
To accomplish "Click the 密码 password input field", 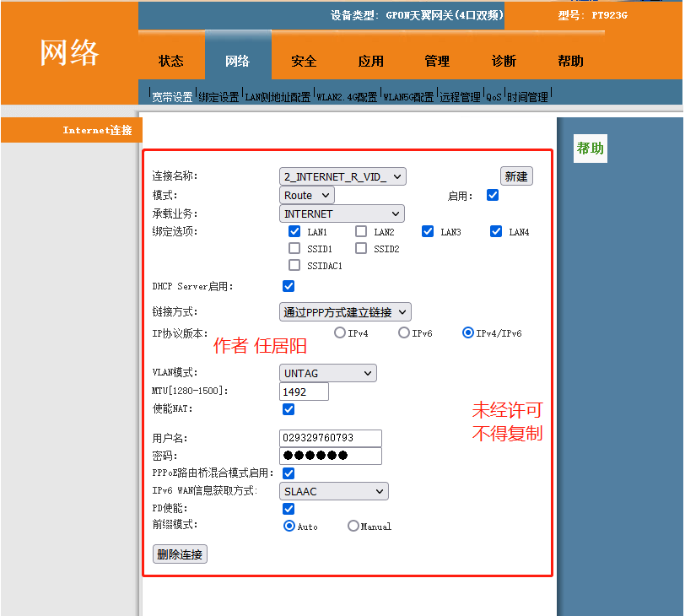I will [x=331, y=456].
